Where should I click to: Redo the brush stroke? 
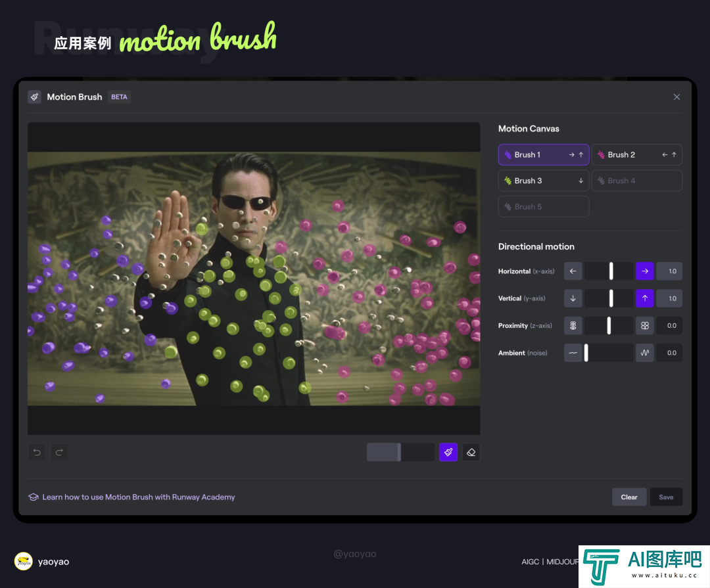pos(59,452)
